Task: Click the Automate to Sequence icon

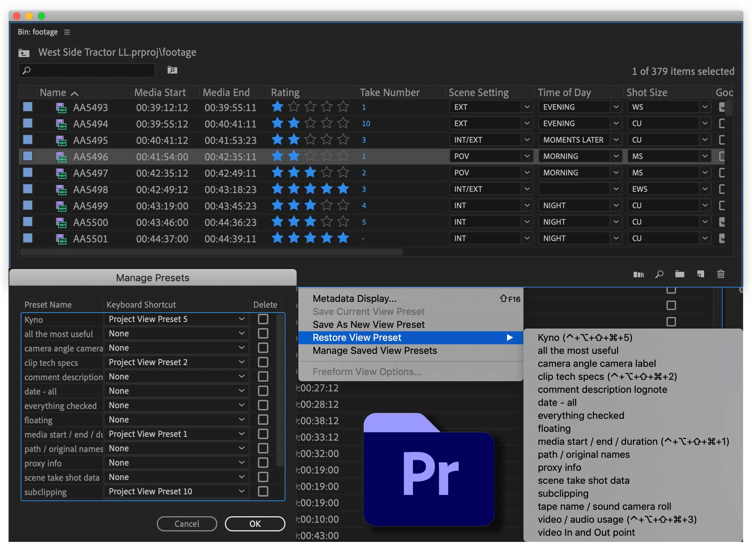Action: [638, 274]
